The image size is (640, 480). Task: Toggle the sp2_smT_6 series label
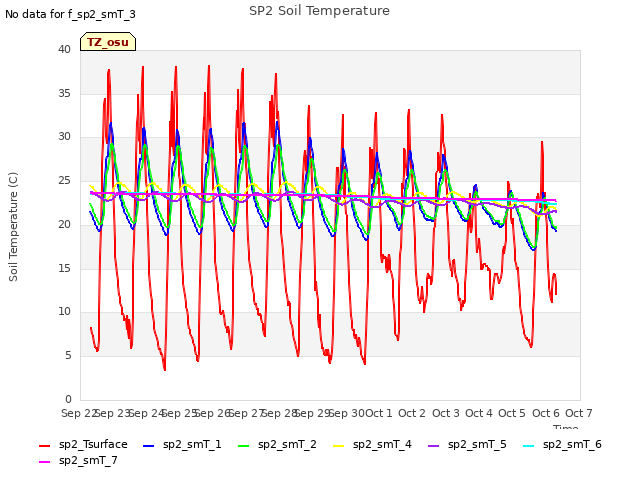[572, 444]
